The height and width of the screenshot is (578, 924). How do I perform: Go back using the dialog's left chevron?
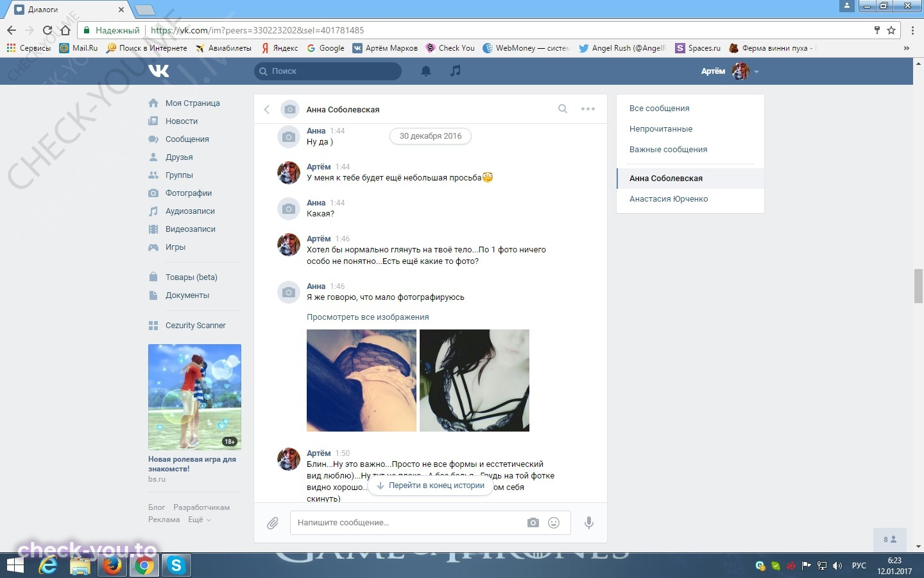267,109
